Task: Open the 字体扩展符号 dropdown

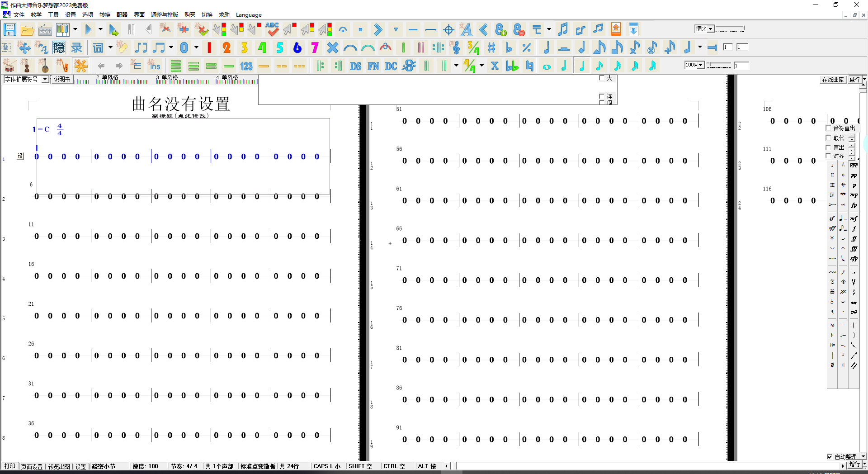Action: tap(45, 79)
